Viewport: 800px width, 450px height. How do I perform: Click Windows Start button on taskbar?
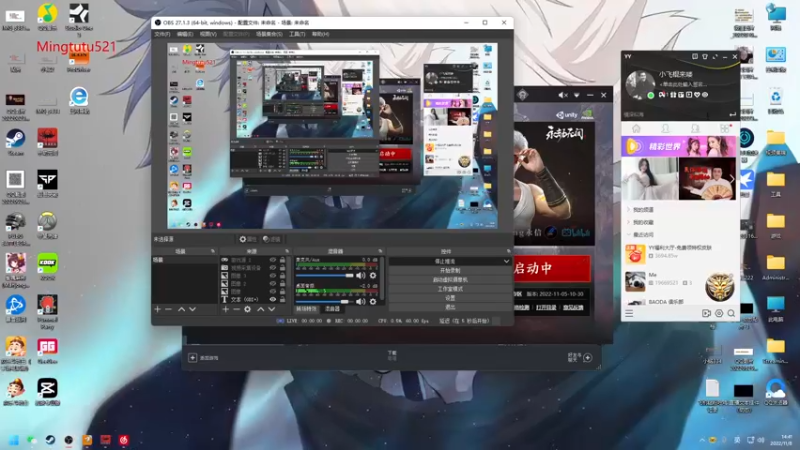[x=14, y=440]
